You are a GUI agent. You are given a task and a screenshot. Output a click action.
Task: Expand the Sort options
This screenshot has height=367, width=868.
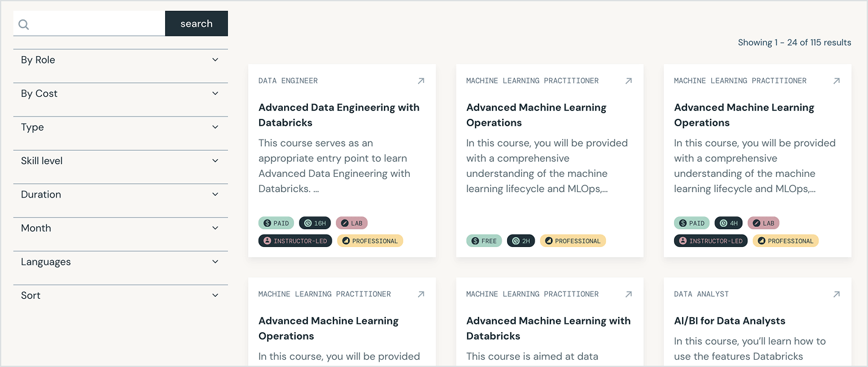tap(120, 296)
